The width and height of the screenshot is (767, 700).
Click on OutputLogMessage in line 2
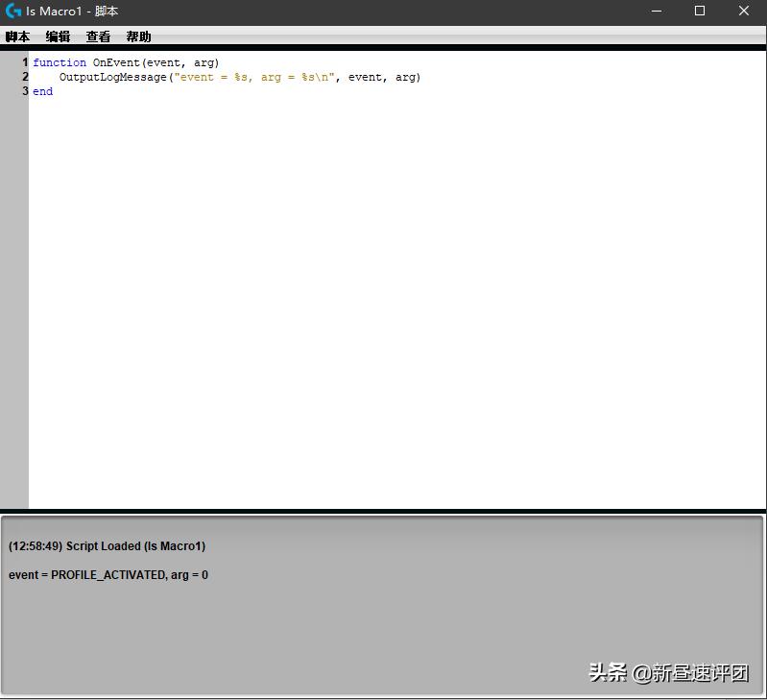pos(112,77)
